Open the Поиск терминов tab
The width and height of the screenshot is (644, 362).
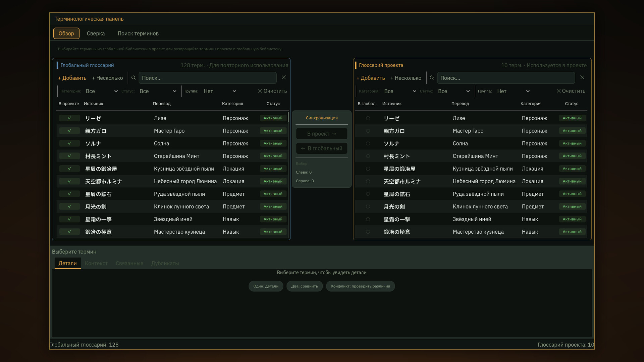pyautogui.click(x=138, y=34)
